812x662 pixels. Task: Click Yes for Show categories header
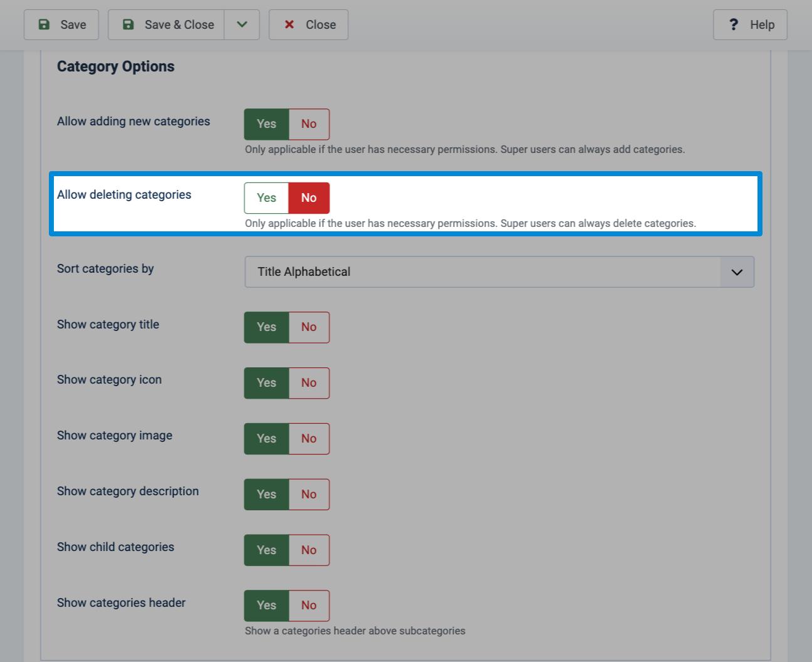tap(266, 606)
